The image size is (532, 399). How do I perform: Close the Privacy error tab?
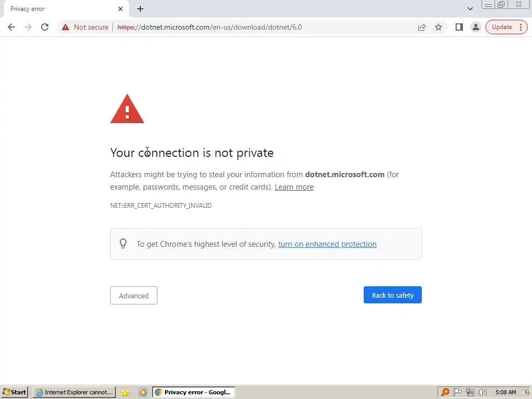click(121, 9)
